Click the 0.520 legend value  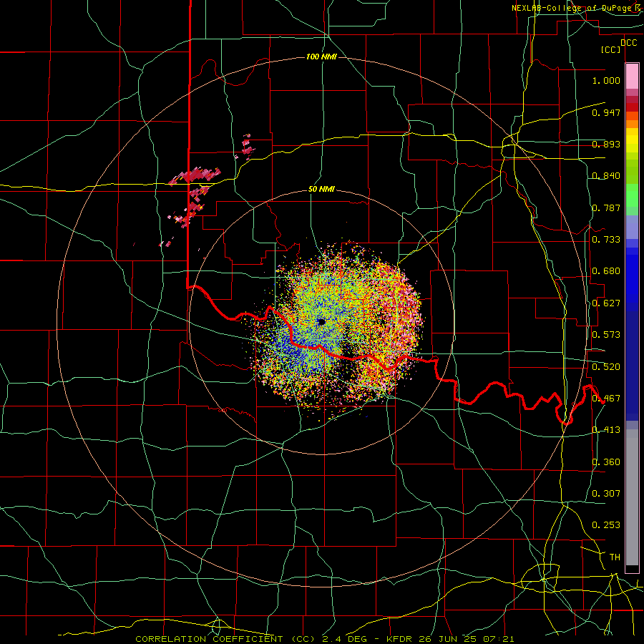606,367
